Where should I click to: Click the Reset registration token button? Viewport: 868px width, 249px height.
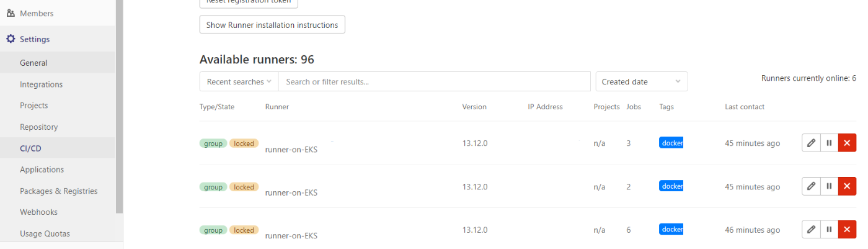point(249,3)
